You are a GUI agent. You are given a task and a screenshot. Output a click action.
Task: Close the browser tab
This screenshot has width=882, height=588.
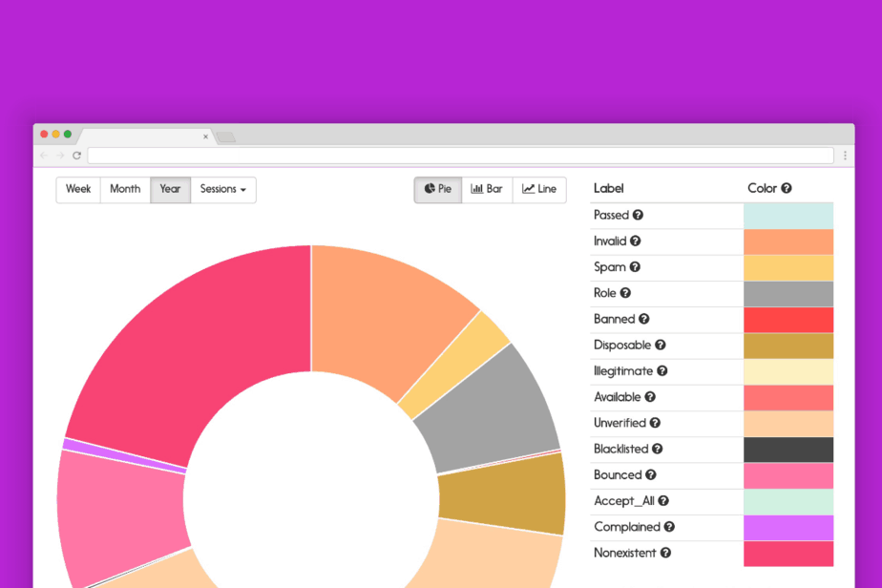[x=206, y=136]
